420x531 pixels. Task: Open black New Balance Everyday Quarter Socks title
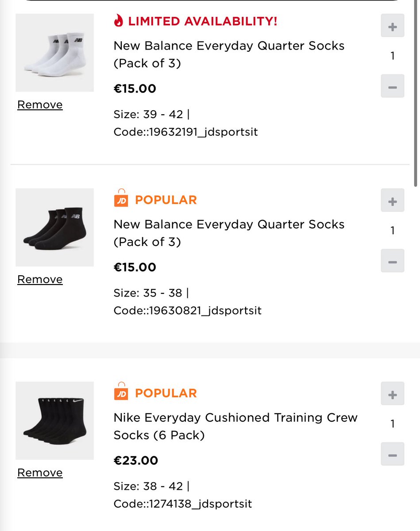click(229, 233)
